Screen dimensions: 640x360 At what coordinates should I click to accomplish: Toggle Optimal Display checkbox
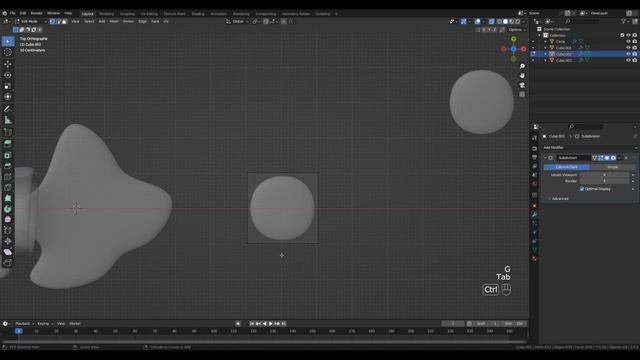coord(582,189)
